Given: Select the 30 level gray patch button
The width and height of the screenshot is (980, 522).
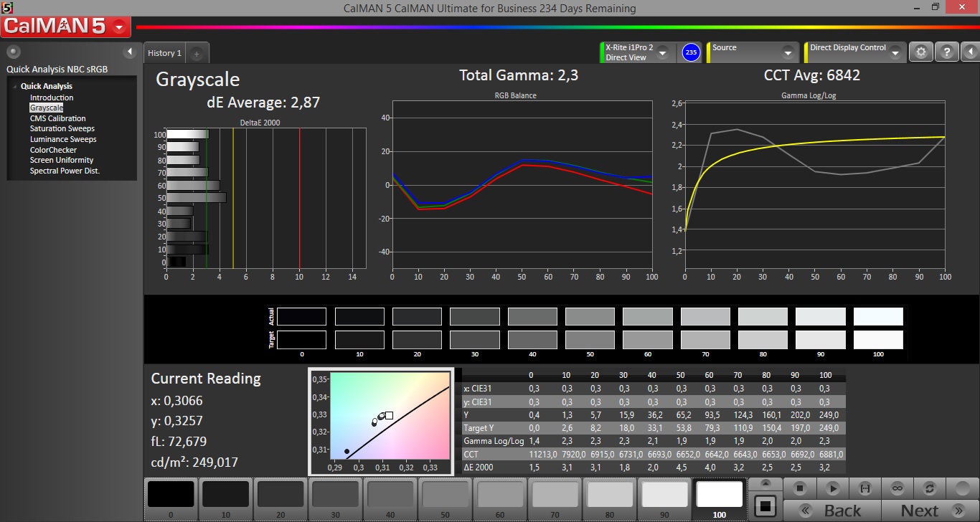Looking at the screenshot, I should pyautogui.click(x=334, y=499).
